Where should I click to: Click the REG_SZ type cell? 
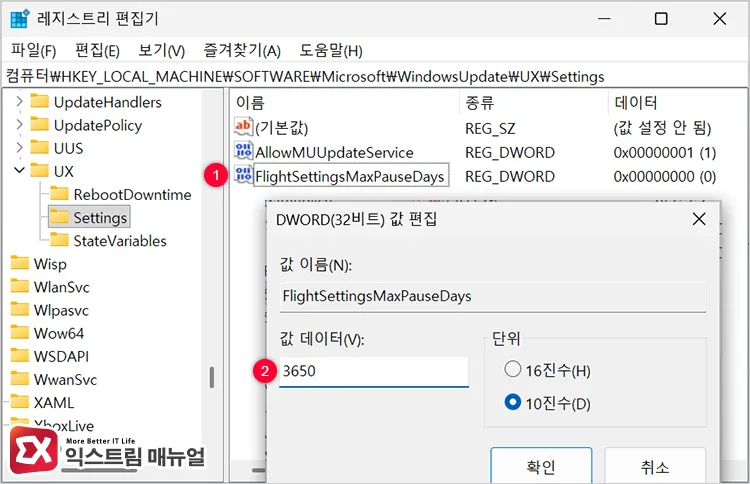(490, 129)
